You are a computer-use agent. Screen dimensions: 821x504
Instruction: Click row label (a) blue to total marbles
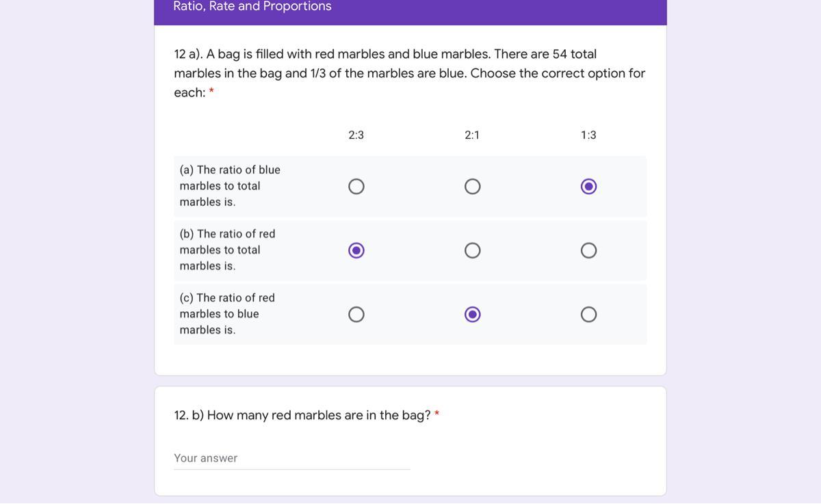coord(230,186)
